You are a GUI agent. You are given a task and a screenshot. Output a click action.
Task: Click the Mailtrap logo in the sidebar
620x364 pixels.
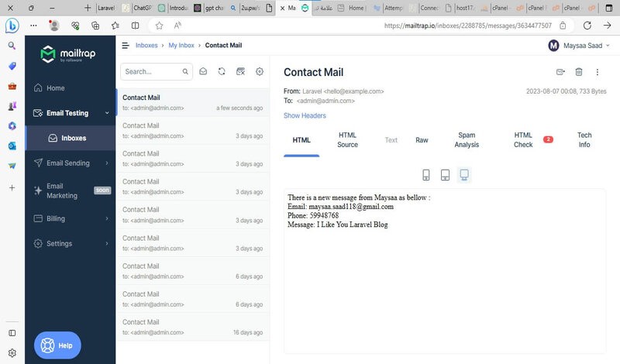click(x=68, y=54)
